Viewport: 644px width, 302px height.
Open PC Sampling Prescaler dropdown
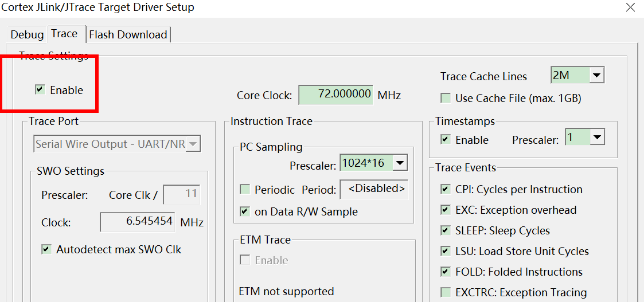click(399, 163)
